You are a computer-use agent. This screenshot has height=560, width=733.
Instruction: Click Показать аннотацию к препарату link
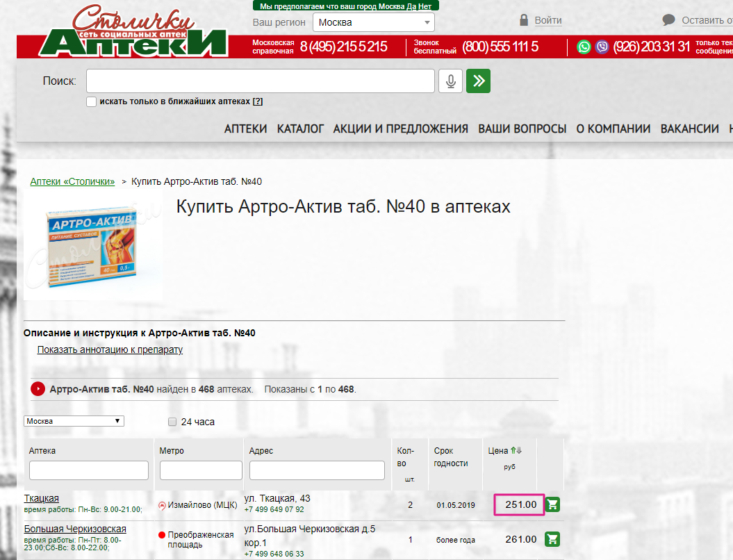pyautogui.click(x=110, y=349)
